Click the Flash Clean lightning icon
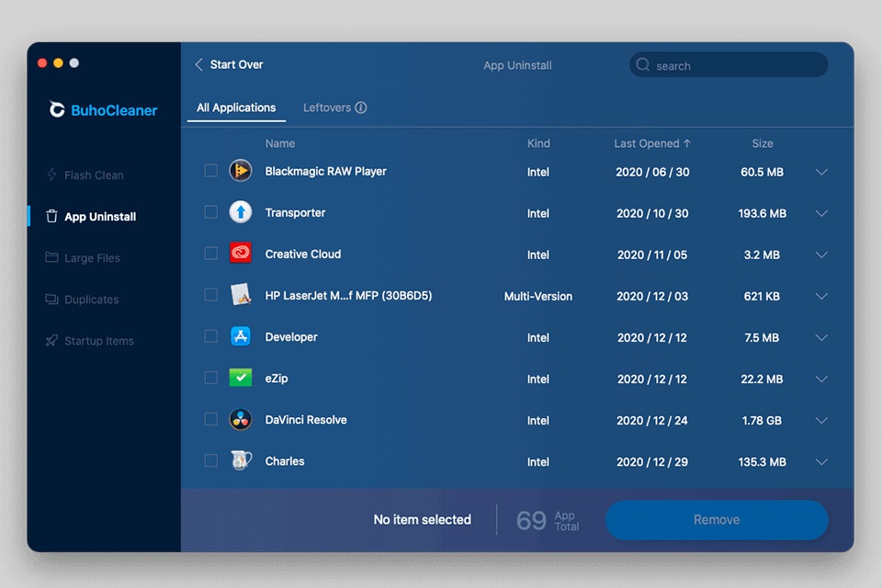Screen dimensions: 882x588 click(51, 175)
